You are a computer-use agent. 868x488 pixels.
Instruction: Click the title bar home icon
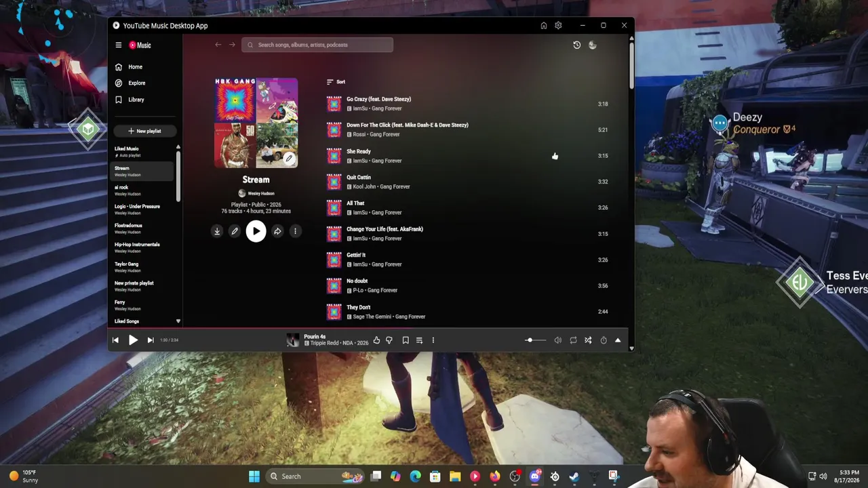coord(543,26)
